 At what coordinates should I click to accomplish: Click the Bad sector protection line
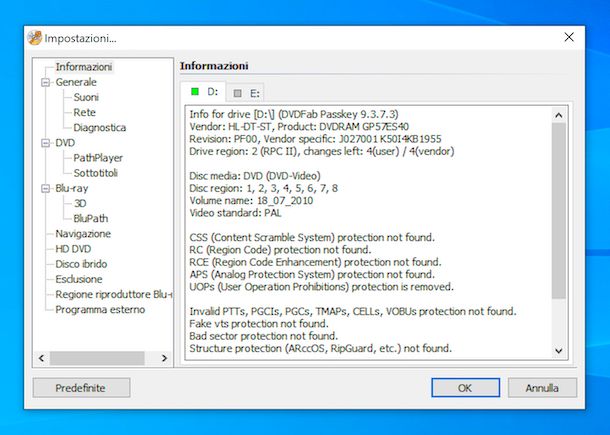263,336
